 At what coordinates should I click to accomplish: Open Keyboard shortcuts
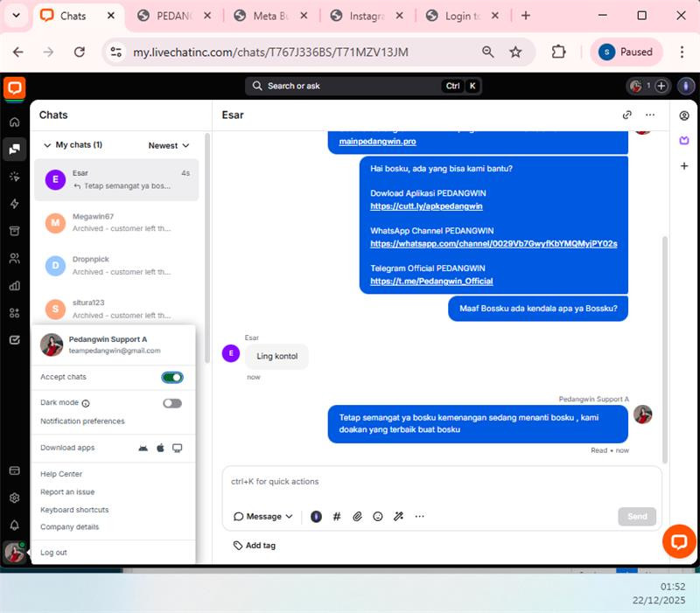click(x=74, y=510)
